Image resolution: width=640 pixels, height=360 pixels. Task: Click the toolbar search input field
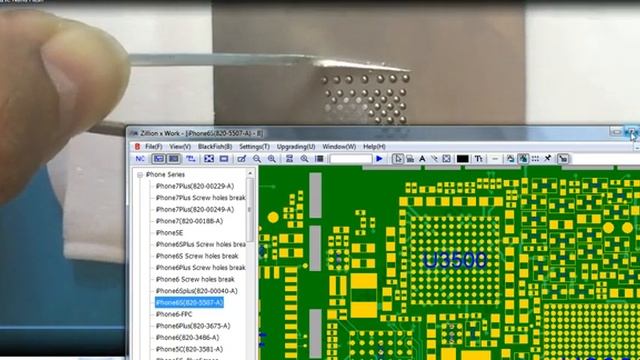[351, 159]
